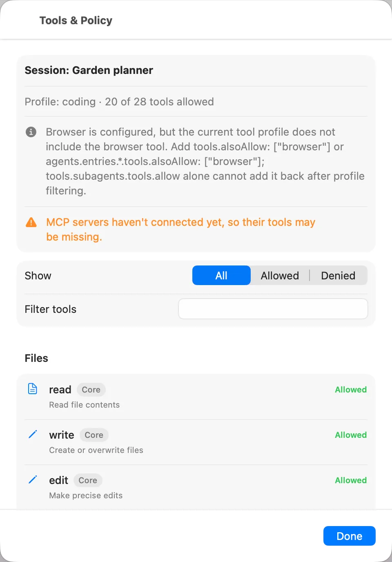This screenshot has height=562, width=392.
Task: Toggle Allowed status for read tool
Action: pos(351,390)
